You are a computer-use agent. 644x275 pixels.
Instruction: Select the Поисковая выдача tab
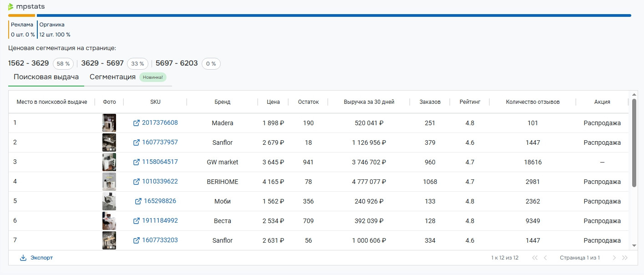[46, 77]
